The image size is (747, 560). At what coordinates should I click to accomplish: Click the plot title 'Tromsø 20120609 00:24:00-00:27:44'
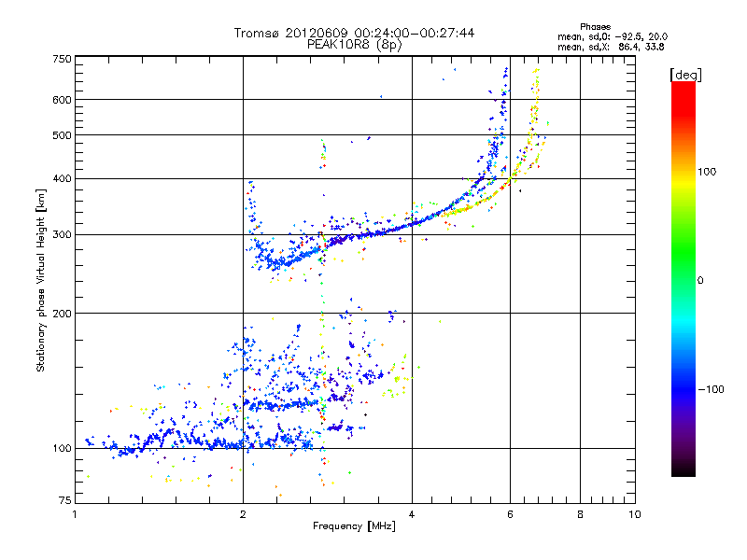click(x=354, y=33)
